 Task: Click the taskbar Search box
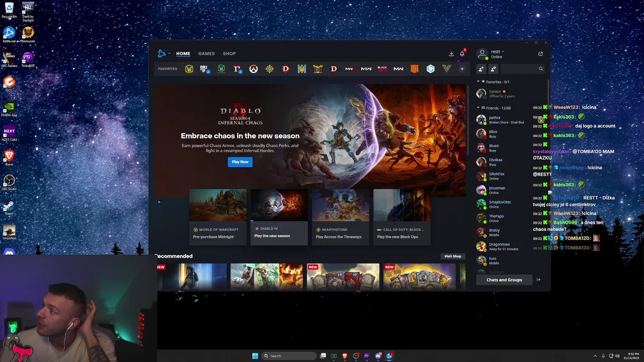[289, 356]
